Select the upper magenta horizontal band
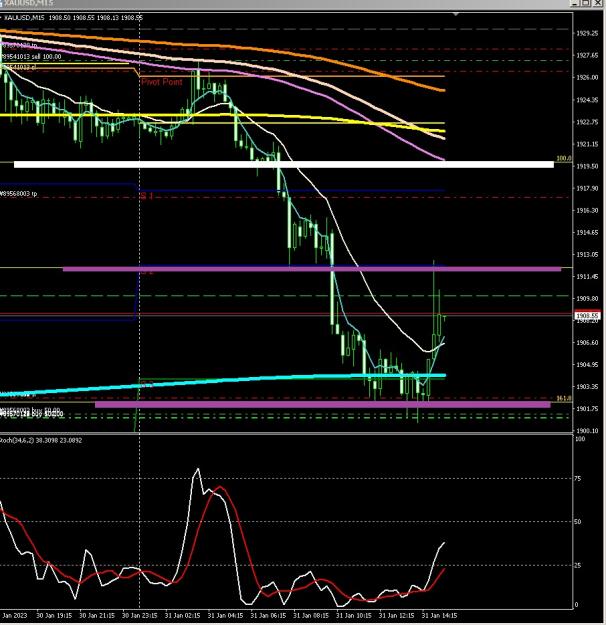Screen dimensions: 606x625 312,269
